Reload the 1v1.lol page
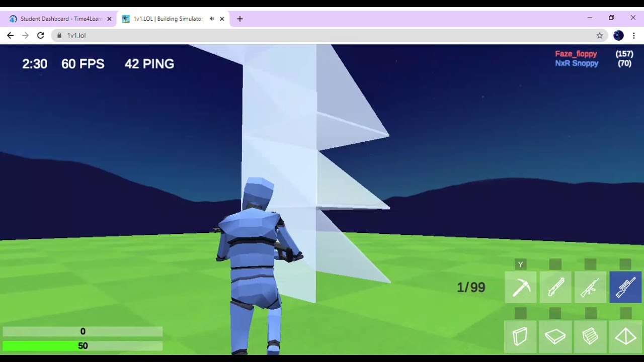Screen dimensions: 644x362 (x=40, y=35)
